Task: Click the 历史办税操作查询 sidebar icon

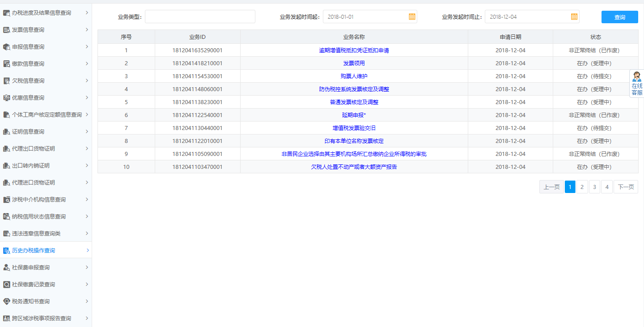Action: click(x=6, y=250)
